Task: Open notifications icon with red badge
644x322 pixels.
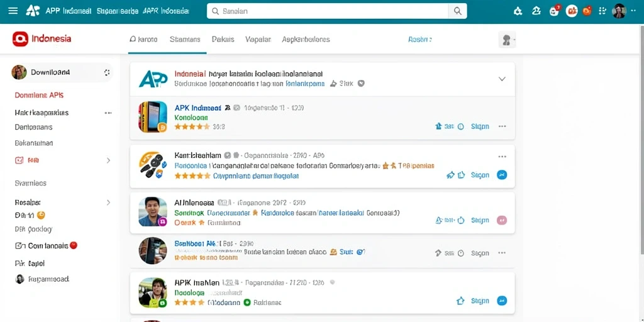Action: (x=555, y=11)
